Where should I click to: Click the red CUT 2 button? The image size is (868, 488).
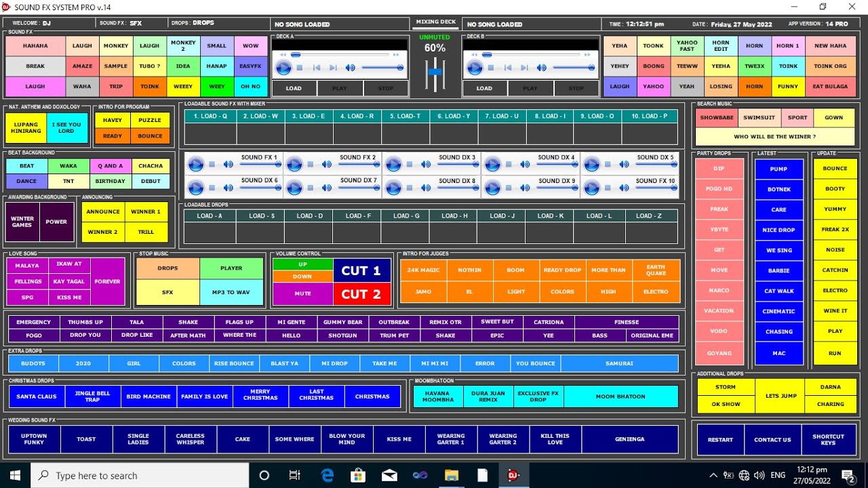click(361, 294)
